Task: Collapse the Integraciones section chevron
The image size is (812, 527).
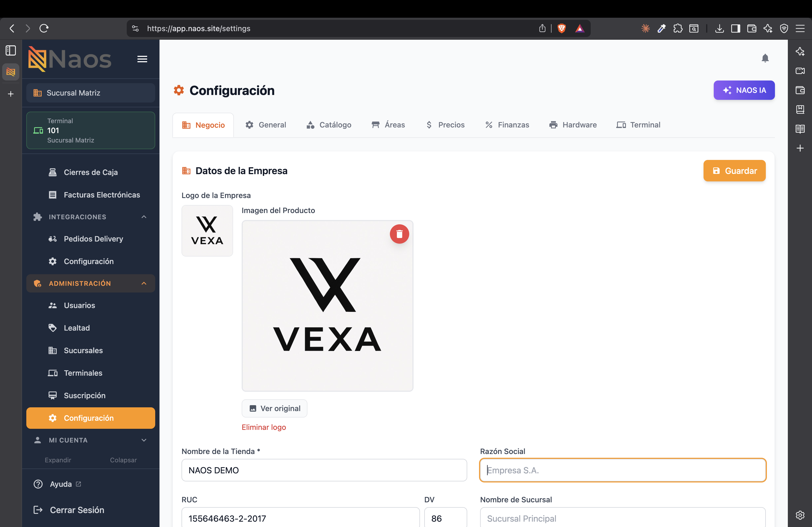Action: tap(144, 217)
